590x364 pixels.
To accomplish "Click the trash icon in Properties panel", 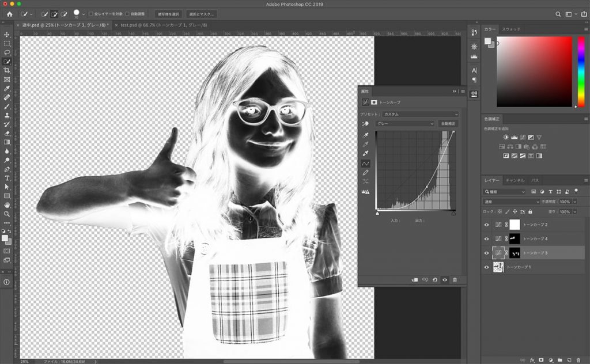I will [x=455, y=280].
